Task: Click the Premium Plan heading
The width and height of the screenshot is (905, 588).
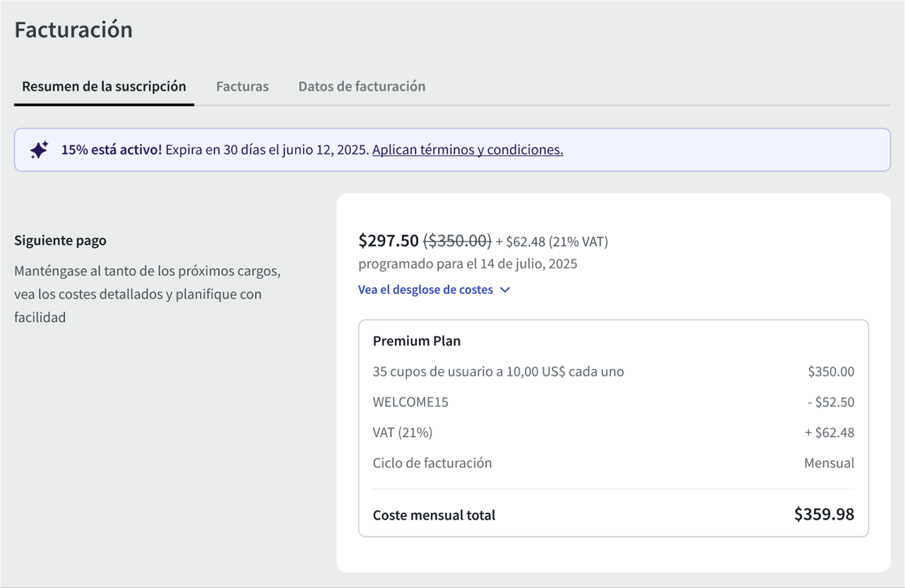Action: [x=417, y=341]
